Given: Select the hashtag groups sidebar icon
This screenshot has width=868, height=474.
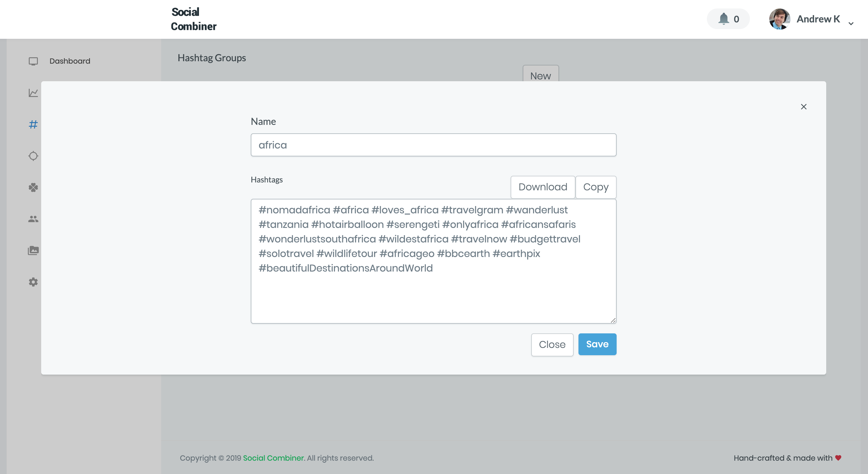Looking at the screenshot, I should click(33, 124).
